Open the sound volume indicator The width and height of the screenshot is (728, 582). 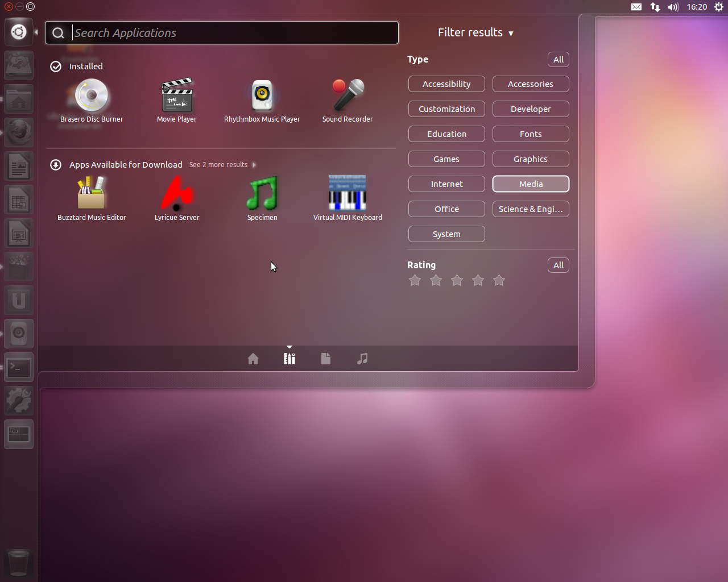point(673,7)
